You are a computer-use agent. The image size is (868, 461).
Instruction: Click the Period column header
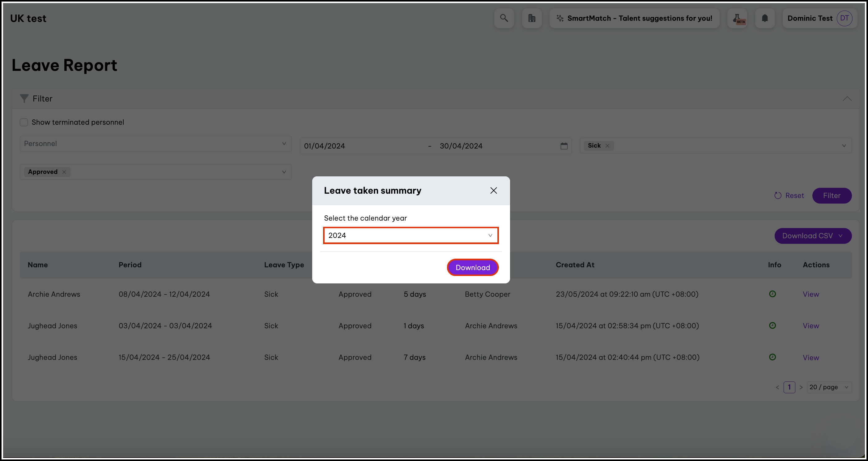(x=130, y=265)
